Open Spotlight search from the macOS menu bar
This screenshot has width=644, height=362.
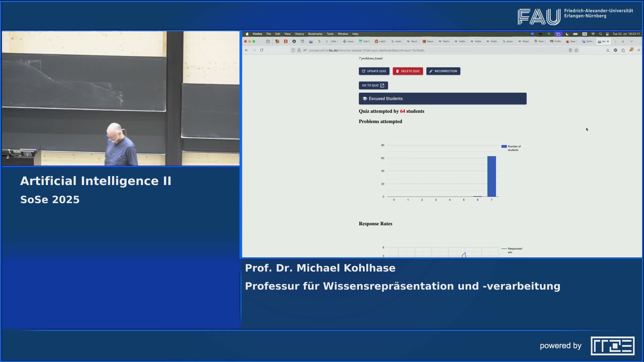coord(600,34)
